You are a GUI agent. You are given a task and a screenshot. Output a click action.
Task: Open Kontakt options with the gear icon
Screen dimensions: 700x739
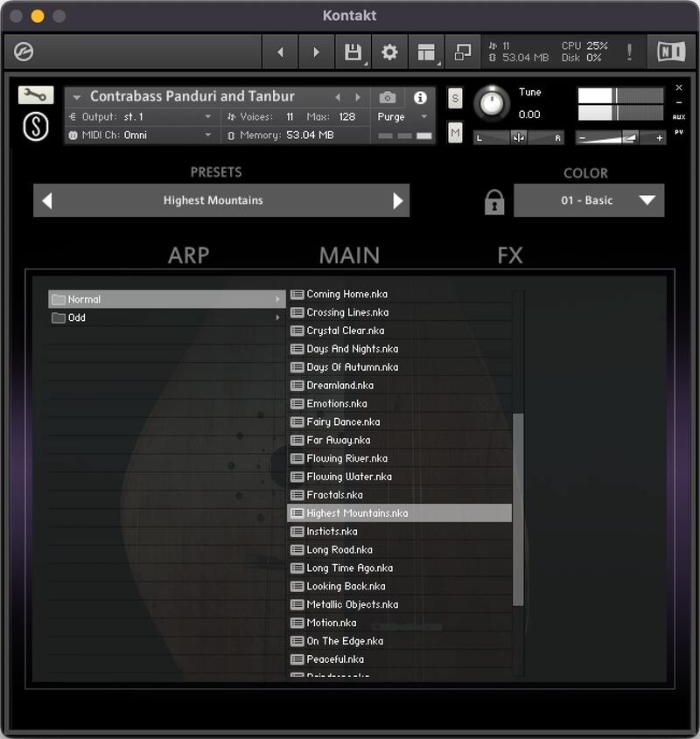(389, 52)
